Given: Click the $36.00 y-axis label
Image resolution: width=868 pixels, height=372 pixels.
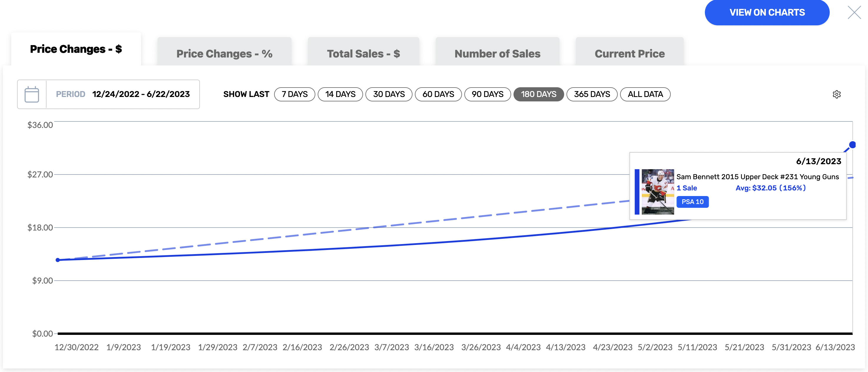Looking at the screenshot, I should pos(40,125).
